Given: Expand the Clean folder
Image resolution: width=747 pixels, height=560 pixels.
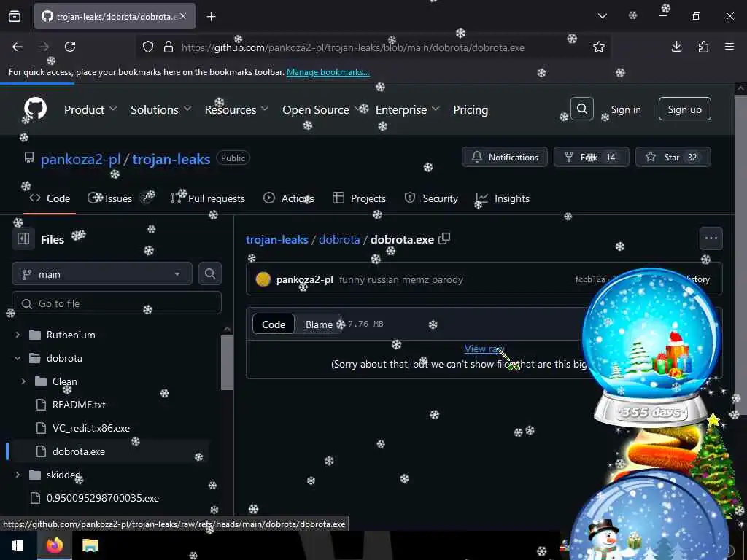Looking at the screenshot, I should point(23,381).
